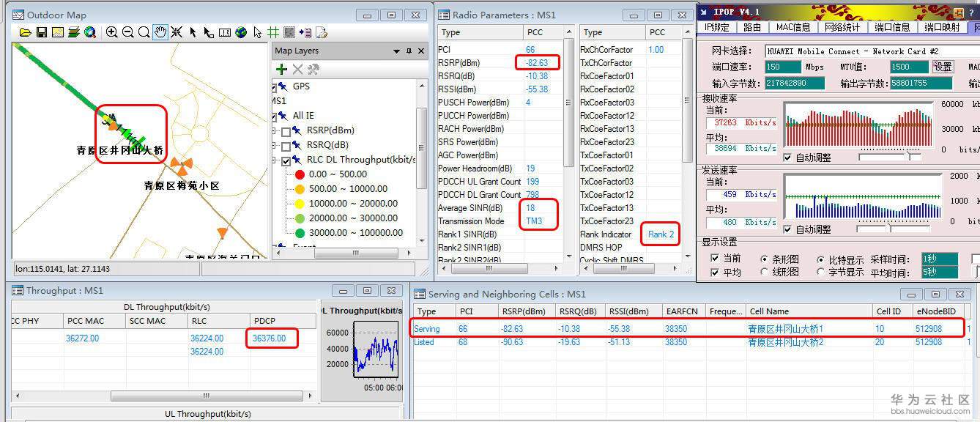Open the 采样时间 1秒 dropdown
980x422 pixels.
point(939,259)
